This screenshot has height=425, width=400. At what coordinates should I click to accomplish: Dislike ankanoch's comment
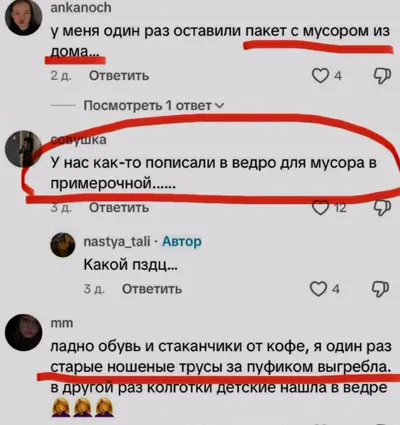tap(382, 76)
